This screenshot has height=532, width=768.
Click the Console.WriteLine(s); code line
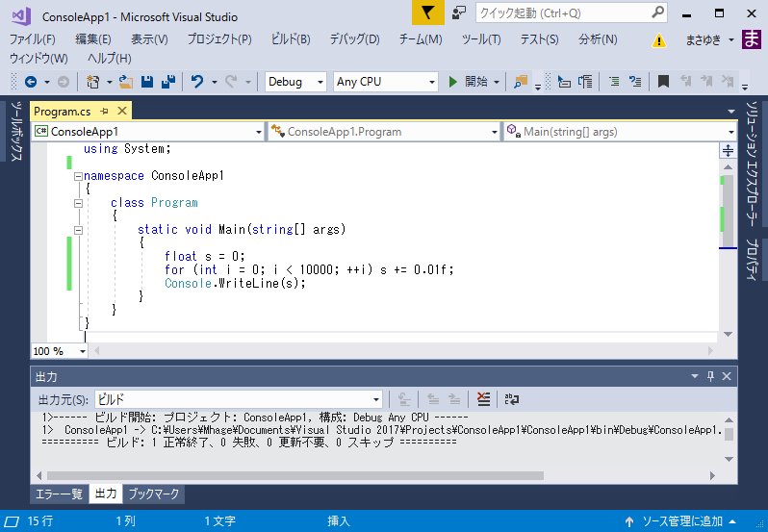coord(235,283)
